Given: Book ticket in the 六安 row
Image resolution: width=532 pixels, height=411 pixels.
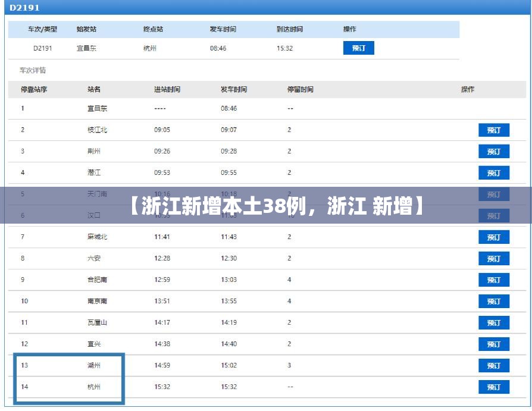Looking at the screenshot, I should pos(494,259).
